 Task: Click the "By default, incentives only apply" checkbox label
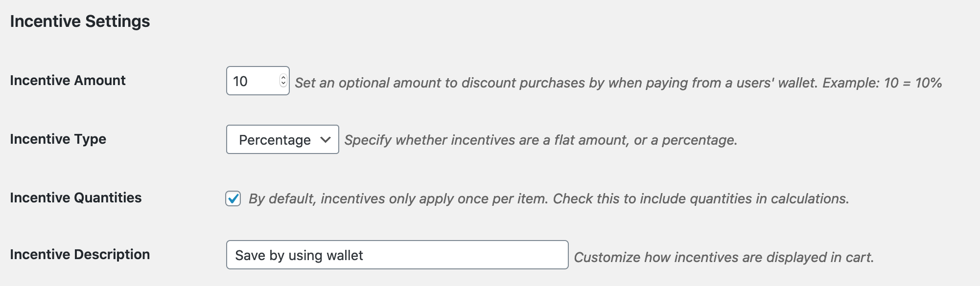tap(548, 199)
